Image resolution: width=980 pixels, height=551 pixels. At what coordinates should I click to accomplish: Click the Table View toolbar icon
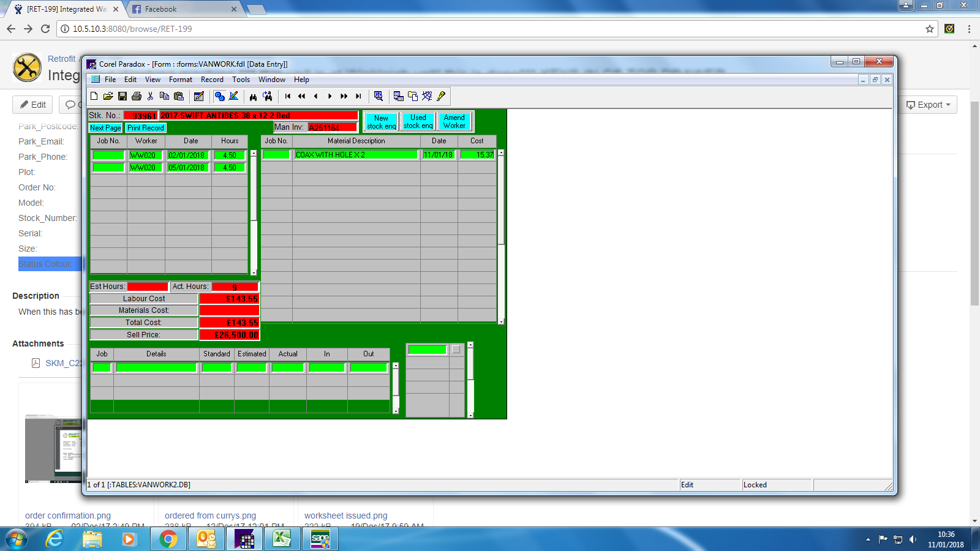point(398,96)
